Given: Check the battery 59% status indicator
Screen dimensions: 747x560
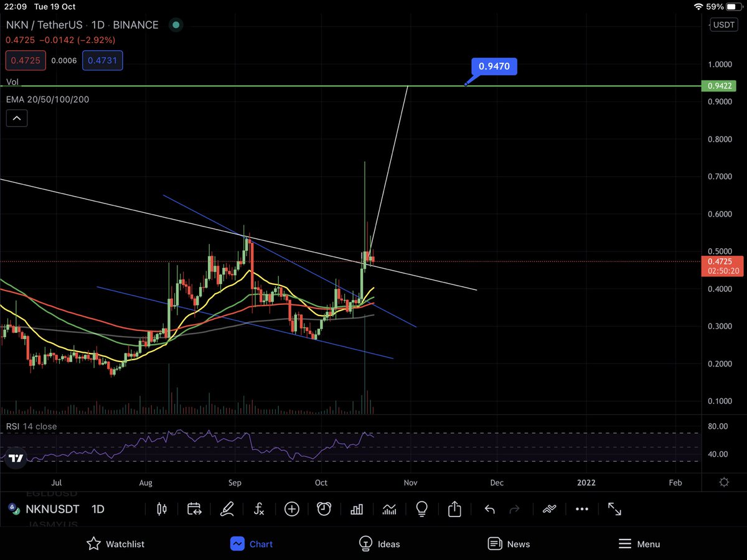Looking at the screenshot, I should pyautogui.click(x=724, y=7).
